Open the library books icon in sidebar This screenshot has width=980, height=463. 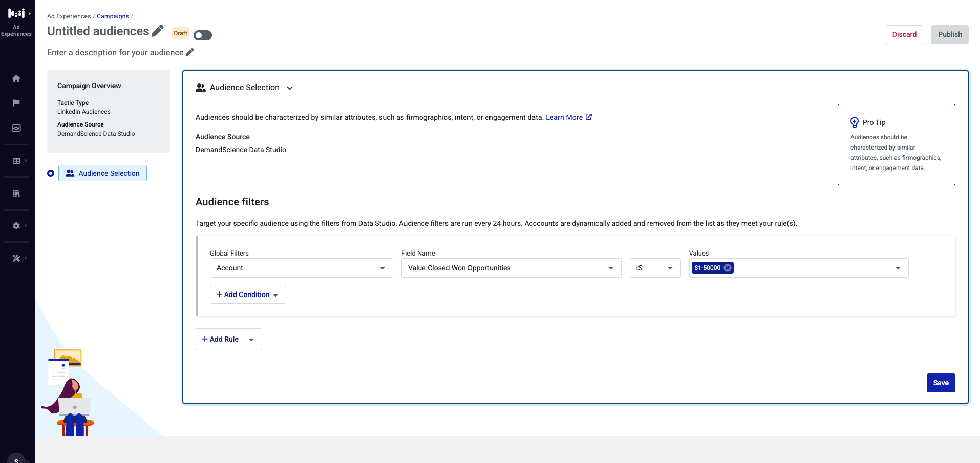tap(16, 193)
